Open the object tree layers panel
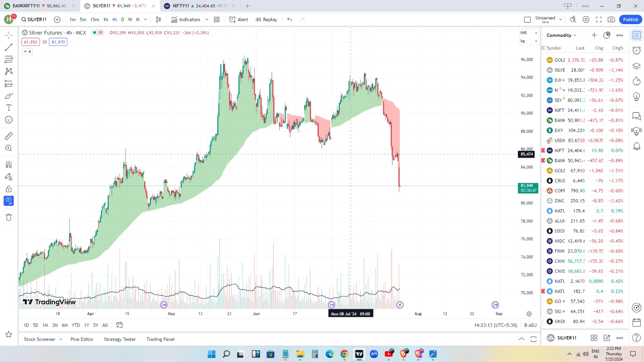644x362 pixels. 636,66
